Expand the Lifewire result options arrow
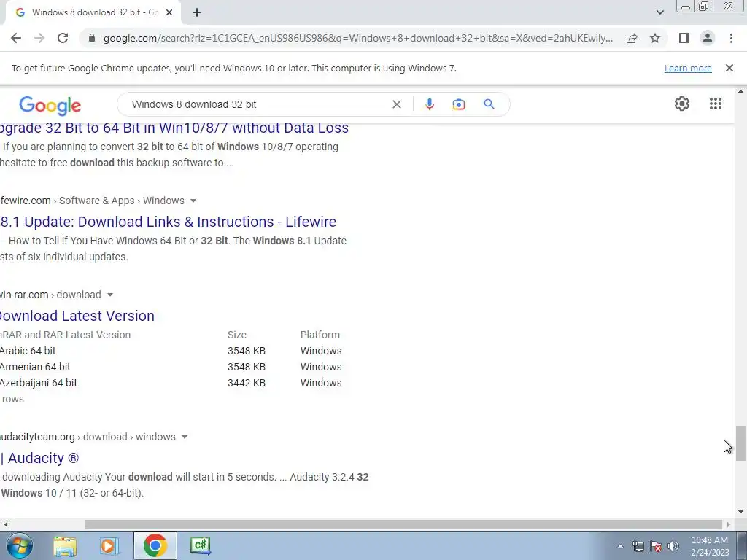This screenshot has width=747, height=560. [193, 201]
